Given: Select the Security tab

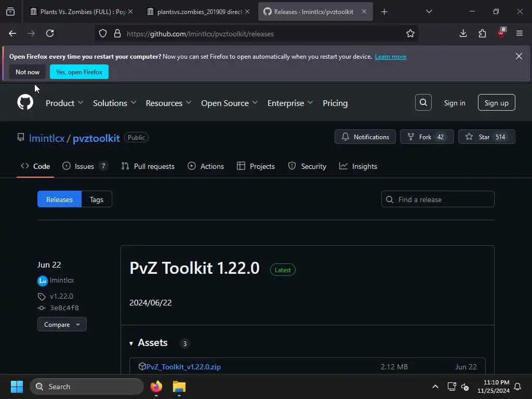Looking at the screenshot, I should tap(307, 166).
